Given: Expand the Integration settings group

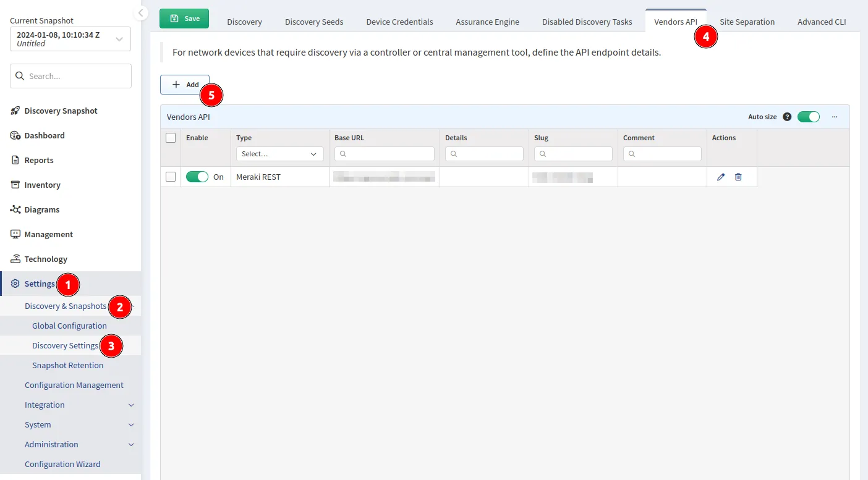Looking at the screenshot, I should 130,405.
